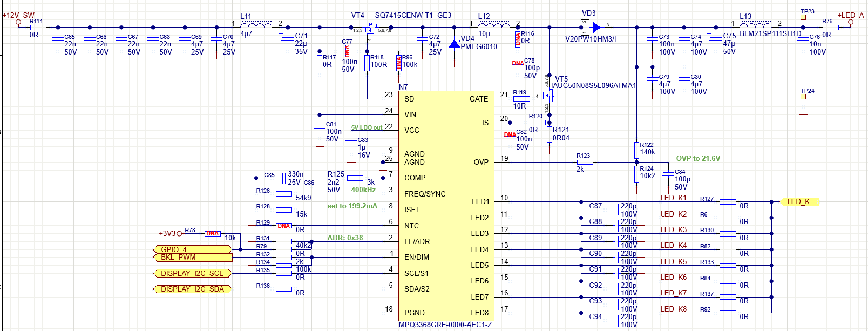The width and height of the screenshot is (868, 331).
Task: Select capacitor C83 symbol
Action: pyautogui.click(x=351, y=143)
